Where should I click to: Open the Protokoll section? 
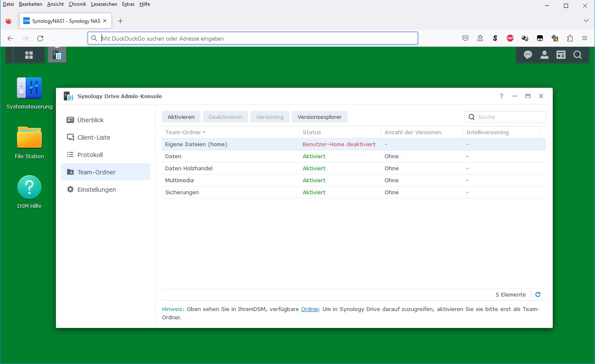(x=106, y=154)
